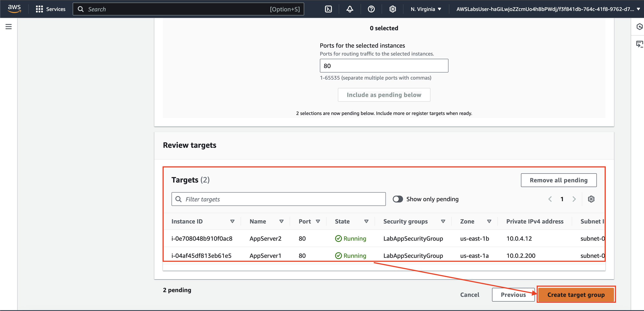Click the AWS logo home icon
This screenshot has height=311, width=644.
tap(14, 9)
